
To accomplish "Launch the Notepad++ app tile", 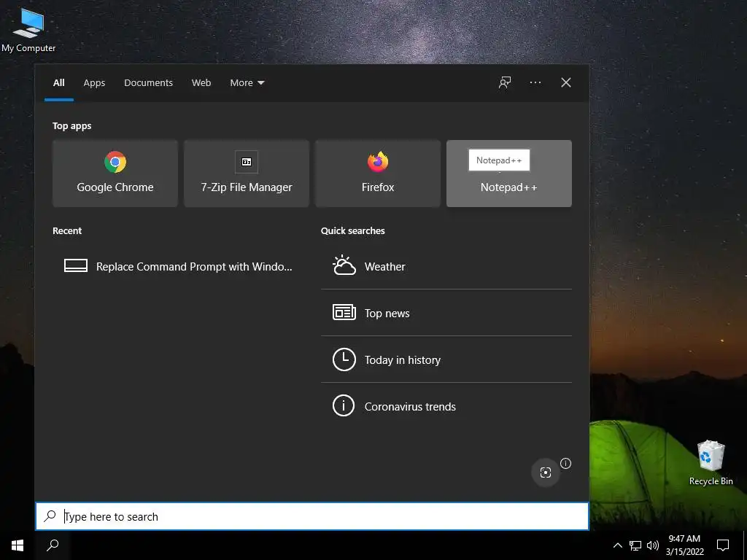I will pyautogui.click(x=508, y=174).
